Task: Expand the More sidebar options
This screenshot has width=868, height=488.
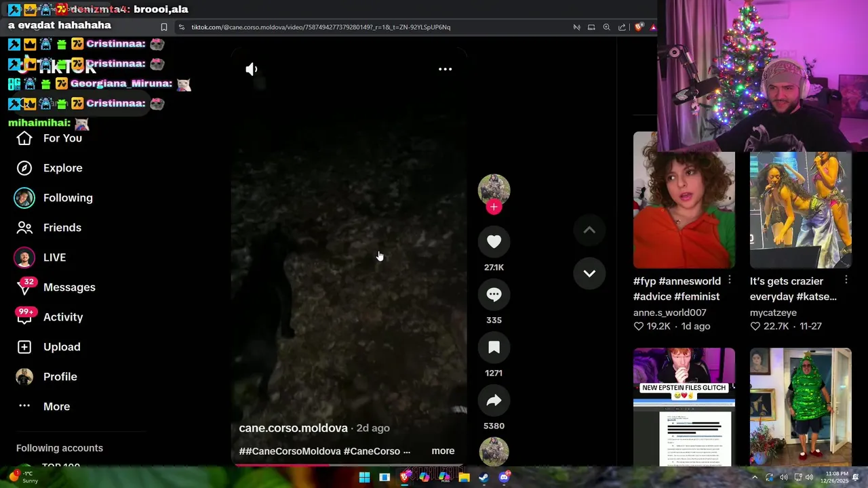Action: coord(56,407)
